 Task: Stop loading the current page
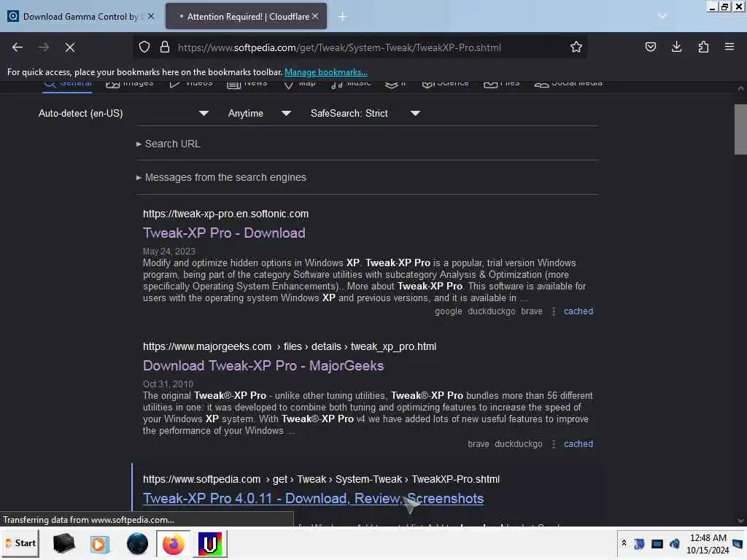coord(70,47)
